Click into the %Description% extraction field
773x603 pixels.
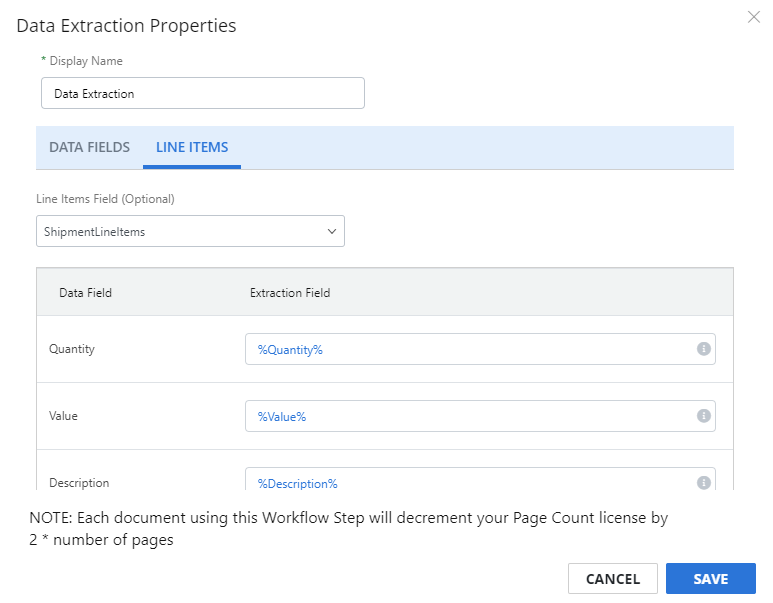[x=480, y=479]
